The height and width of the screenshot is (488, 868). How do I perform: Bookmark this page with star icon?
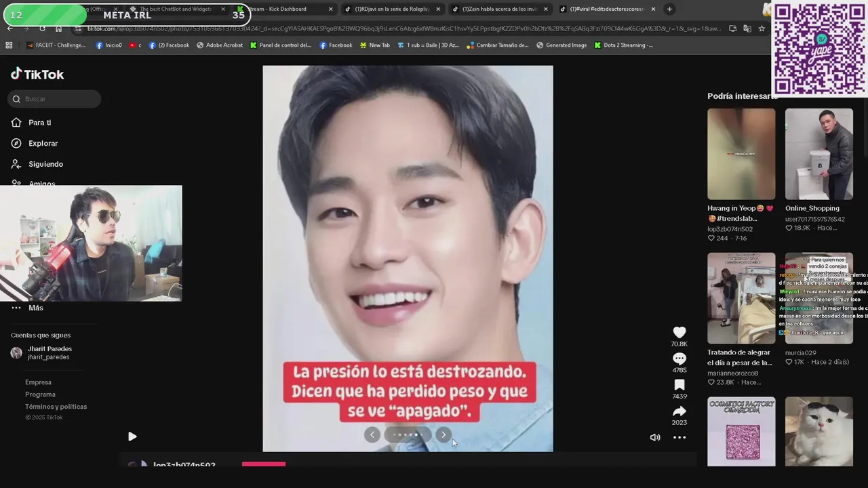point(762,28)
